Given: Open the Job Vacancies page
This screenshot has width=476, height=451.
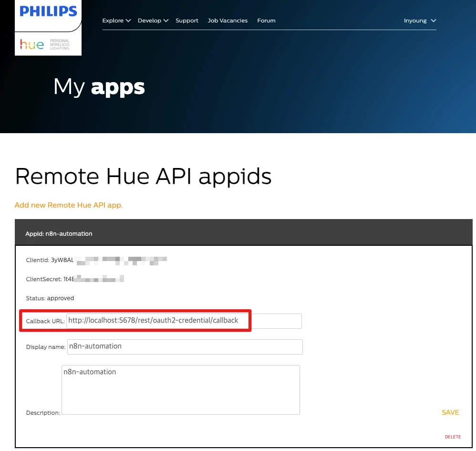Looking at the screenshot, I should 228,21.
